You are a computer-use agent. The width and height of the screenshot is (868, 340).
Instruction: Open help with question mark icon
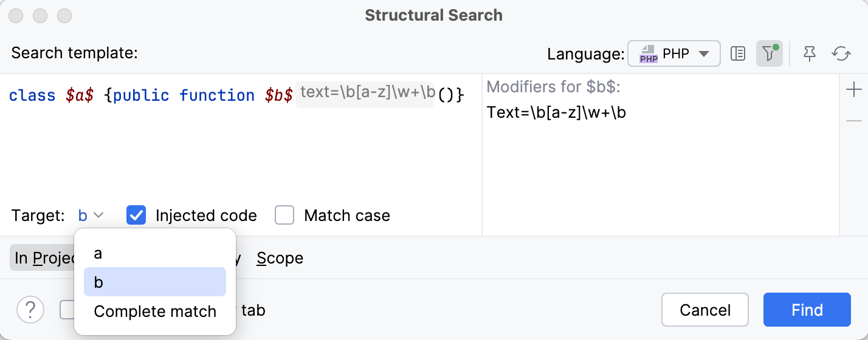(30, 310)
